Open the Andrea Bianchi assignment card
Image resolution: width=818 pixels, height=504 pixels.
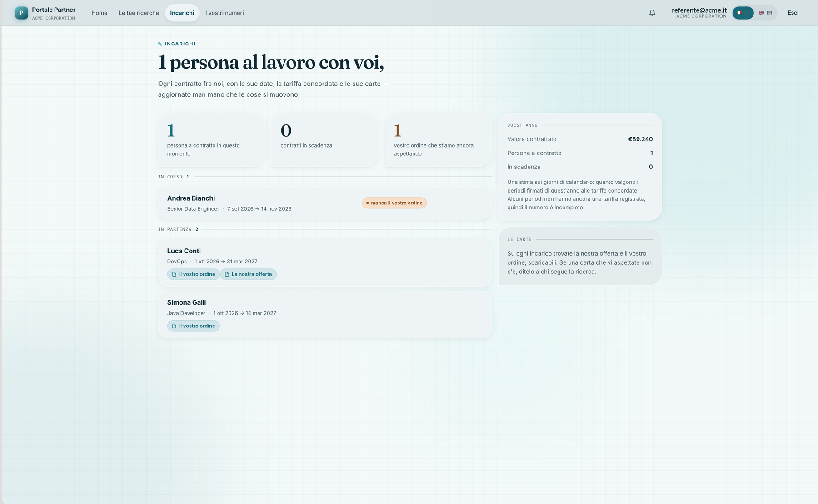(x=324, y=203)
